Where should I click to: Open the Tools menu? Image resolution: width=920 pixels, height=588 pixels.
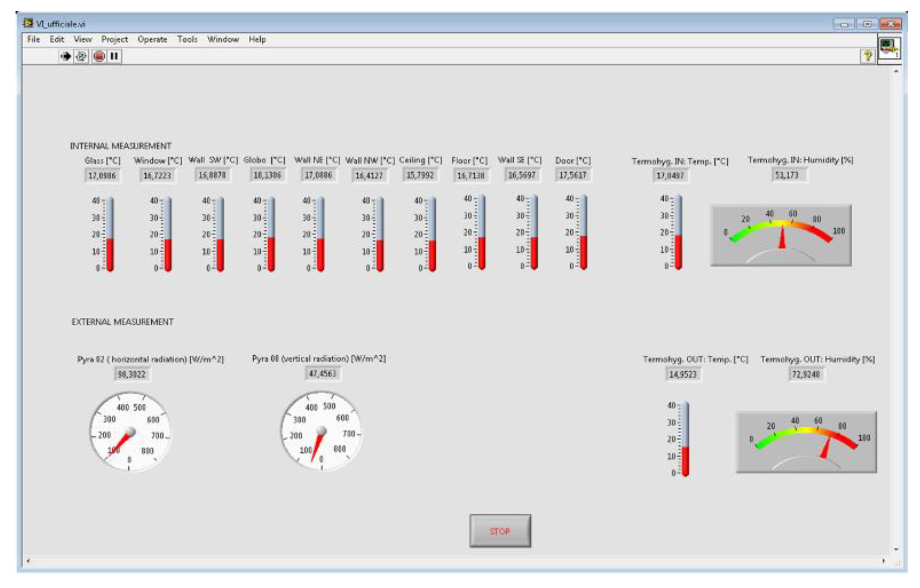(x=187, y=40)
